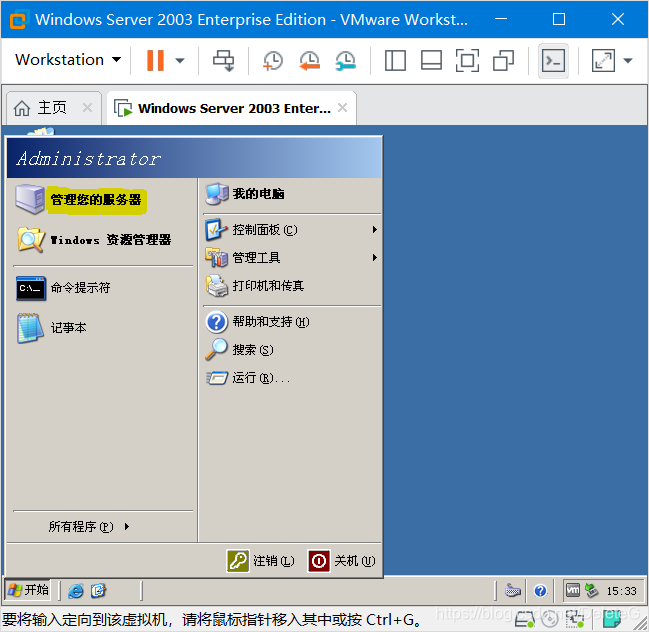Click the 关机(U) shut down button
The width and height of the screenshot is (649, 632).
point(341,561)
